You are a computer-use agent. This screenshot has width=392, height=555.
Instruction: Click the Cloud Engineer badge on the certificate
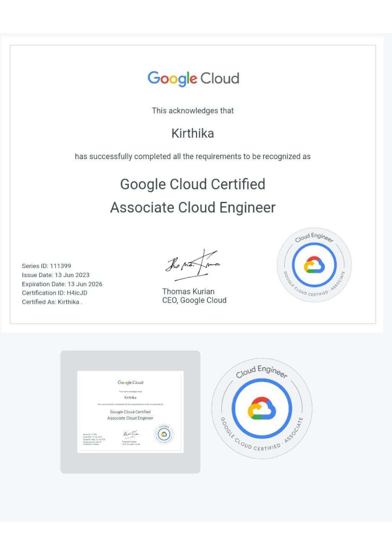(314, 265)
